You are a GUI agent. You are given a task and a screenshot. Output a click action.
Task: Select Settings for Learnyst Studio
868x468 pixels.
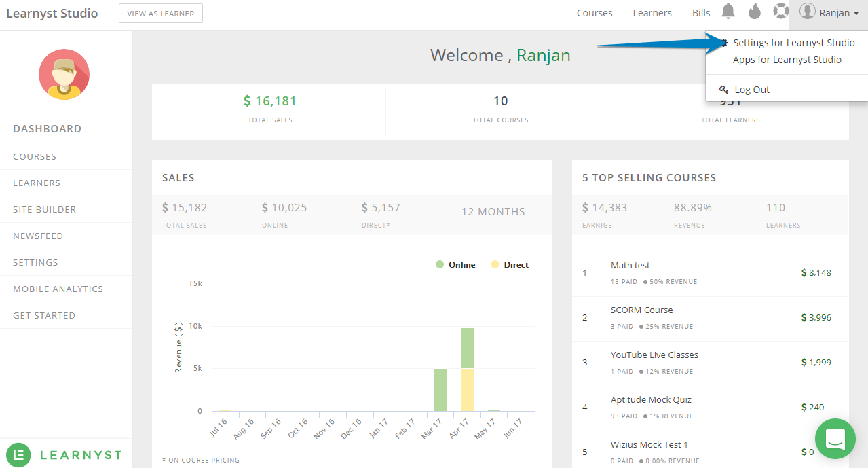794,43
